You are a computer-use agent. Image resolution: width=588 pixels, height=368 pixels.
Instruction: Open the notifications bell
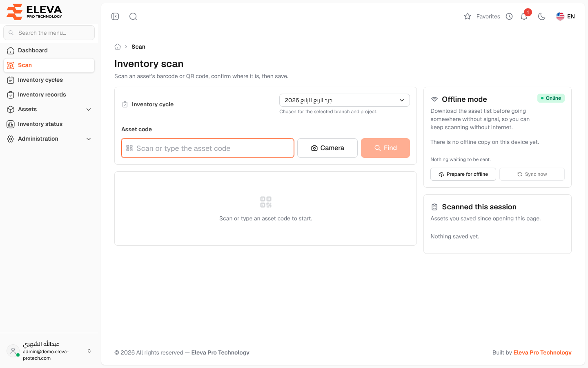524,16
